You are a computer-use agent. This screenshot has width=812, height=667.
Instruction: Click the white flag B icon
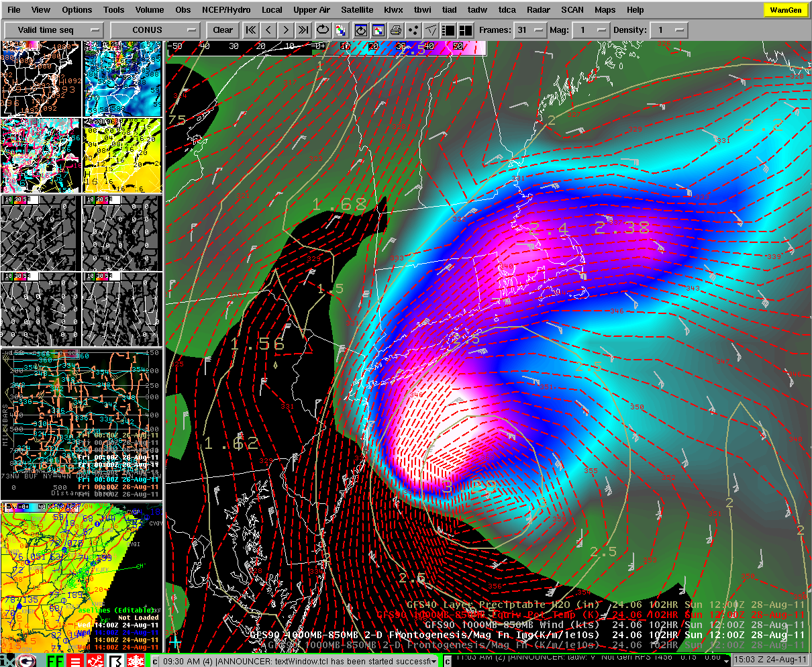pyautogui.click(x=114, y=660)
